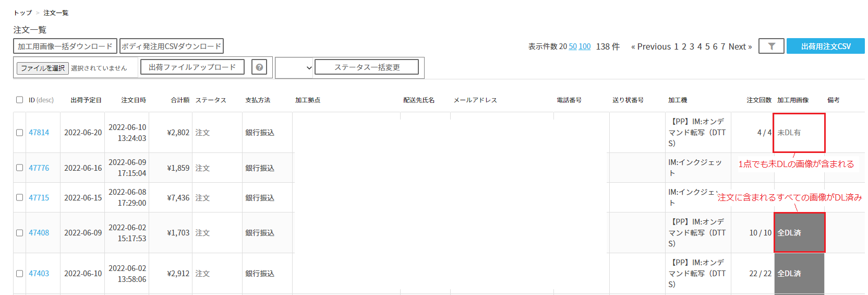
Task: Click 合計額 column header
Action: [180, 100]
